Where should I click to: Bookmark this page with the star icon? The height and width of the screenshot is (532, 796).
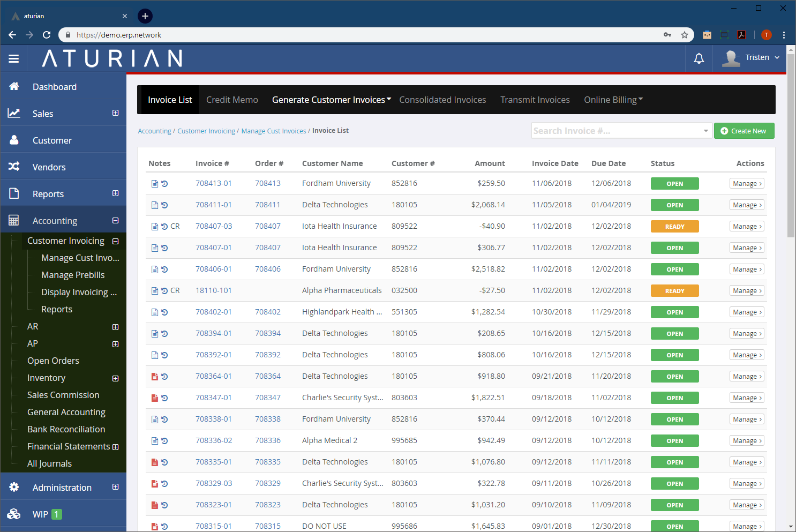[684, 35]
